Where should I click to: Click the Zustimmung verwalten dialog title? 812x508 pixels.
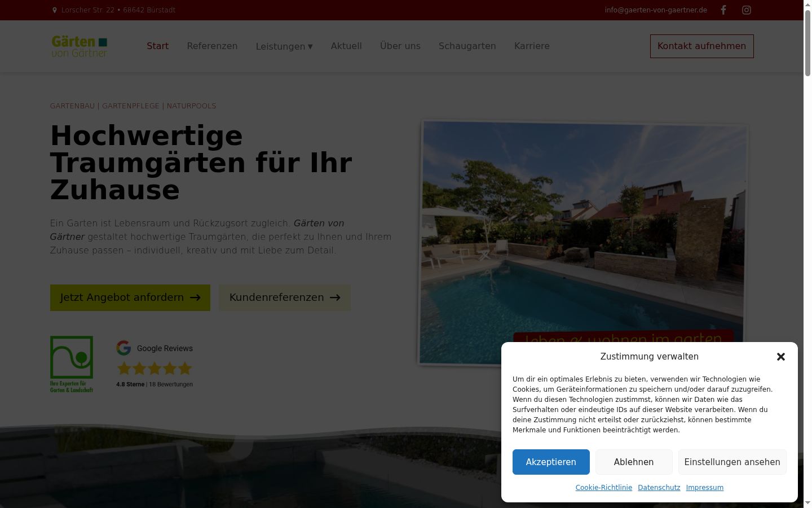(x=650, y=357)
